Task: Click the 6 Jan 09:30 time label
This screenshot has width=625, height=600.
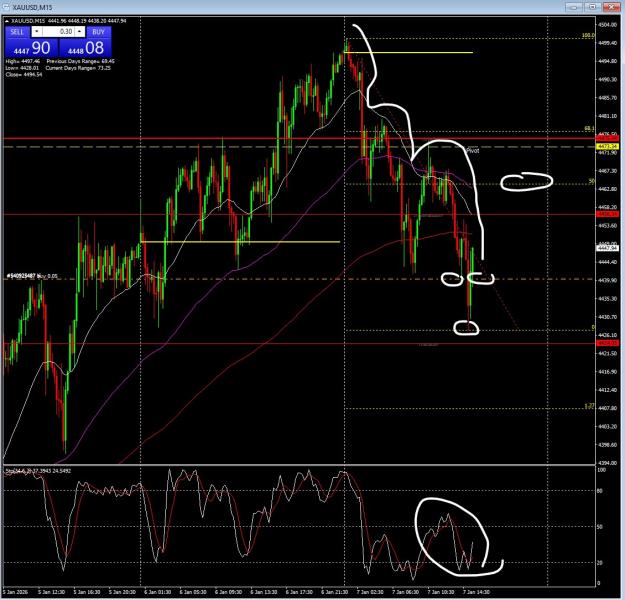Action: click(x=228, y=592)
